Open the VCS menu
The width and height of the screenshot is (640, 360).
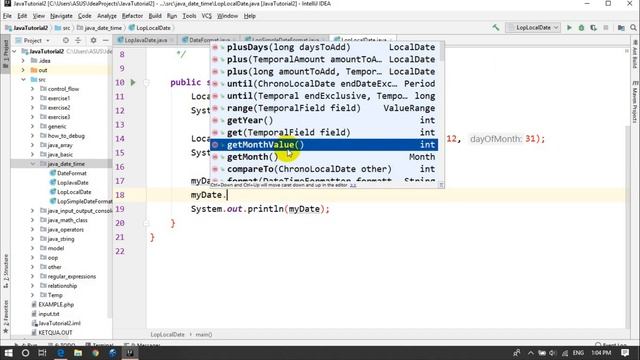tap(207, 16)
